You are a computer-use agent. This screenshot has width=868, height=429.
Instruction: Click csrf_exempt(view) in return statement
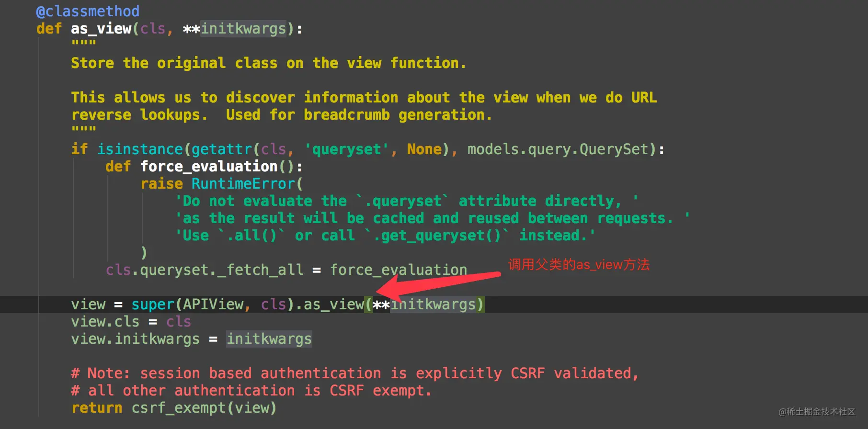(204, 408)
